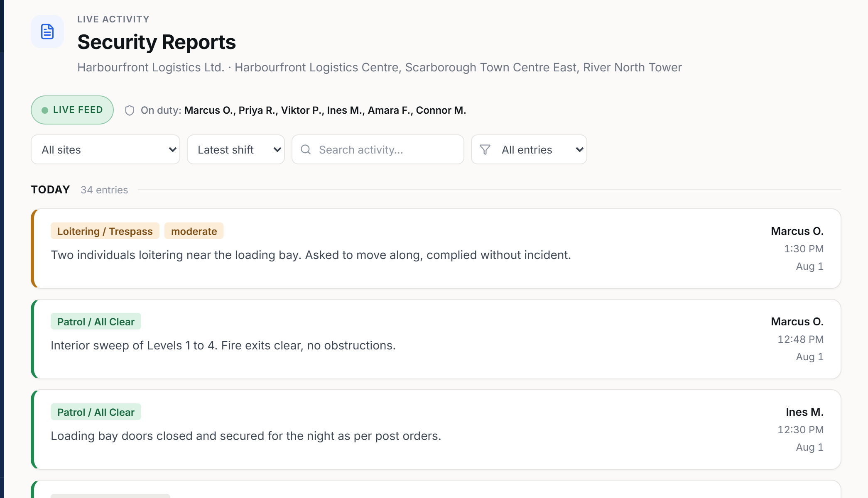The image size is (868, 498).
Task: Click the Loitering / Trespass tag
Action: tap(105, 231)
